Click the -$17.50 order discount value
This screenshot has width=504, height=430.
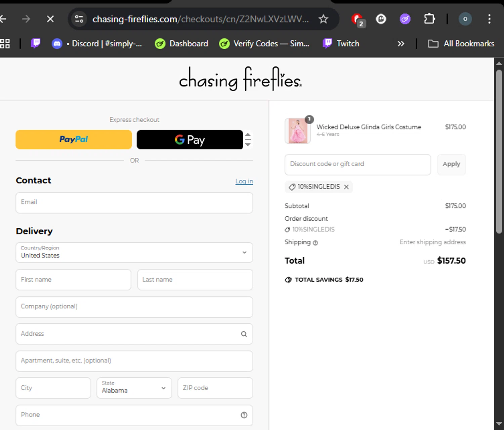(x=455, y=229)
